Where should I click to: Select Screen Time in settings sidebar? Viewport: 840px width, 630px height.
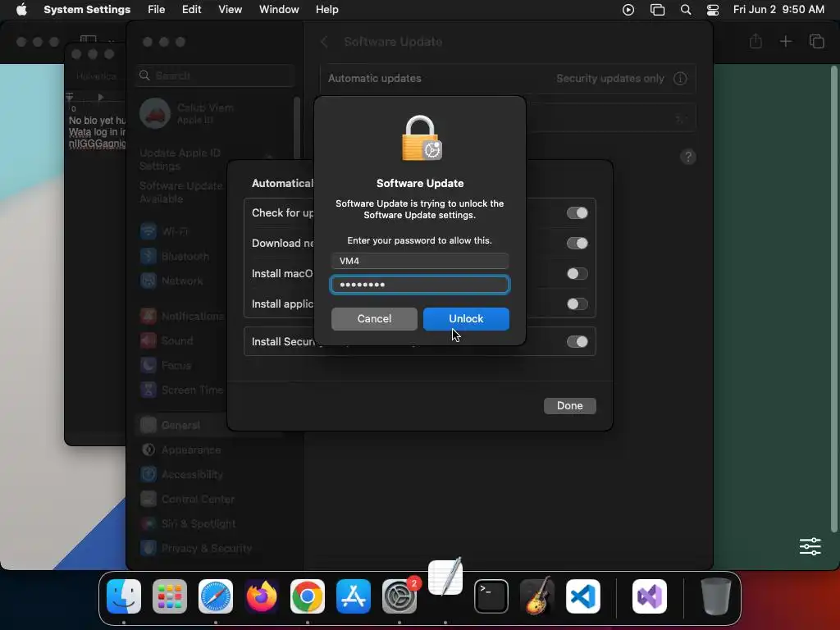coord(181,390)
